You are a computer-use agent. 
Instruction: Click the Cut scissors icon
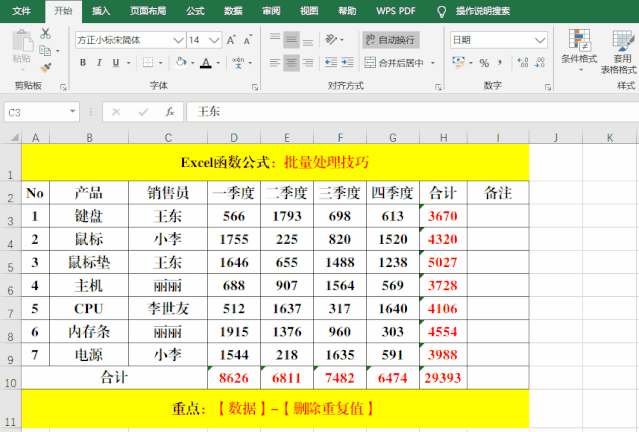[x=45, y=33]
